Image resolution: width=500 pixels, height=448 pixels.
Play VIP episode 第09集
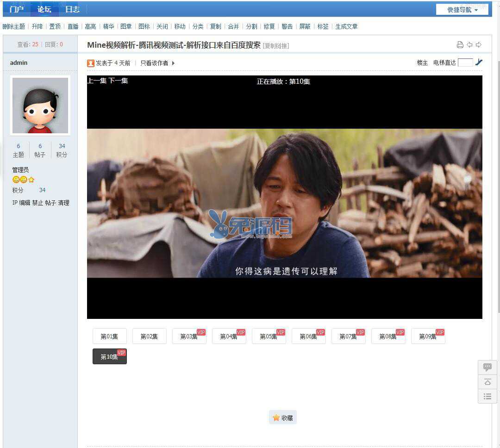coord(428,336)
